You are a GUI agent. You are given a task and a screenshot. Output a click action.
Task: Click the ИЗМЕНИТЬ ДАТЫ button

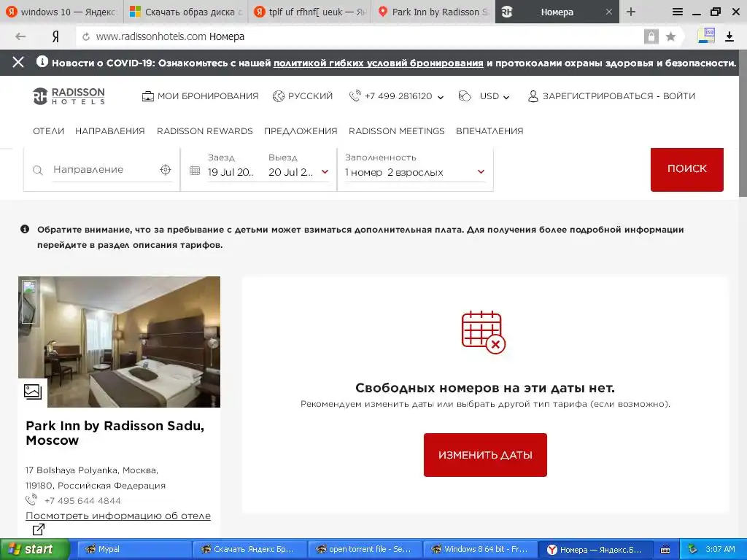[x=485, y=455]
